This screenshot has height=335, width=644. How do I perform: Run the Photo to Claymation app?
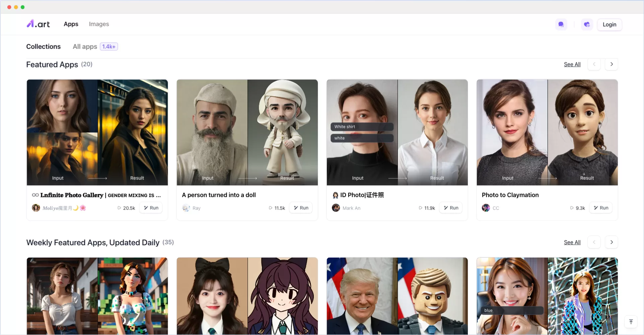[x=601, y=208]
